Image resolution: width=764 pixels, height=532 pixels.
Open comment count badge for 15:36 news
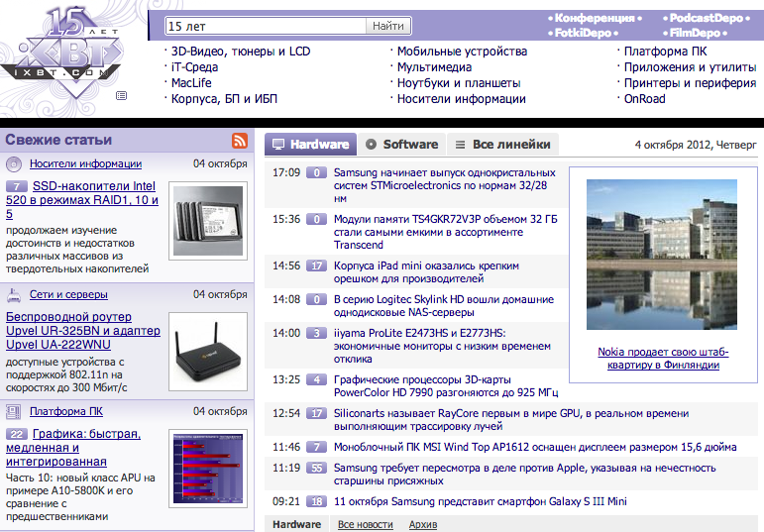317,219
